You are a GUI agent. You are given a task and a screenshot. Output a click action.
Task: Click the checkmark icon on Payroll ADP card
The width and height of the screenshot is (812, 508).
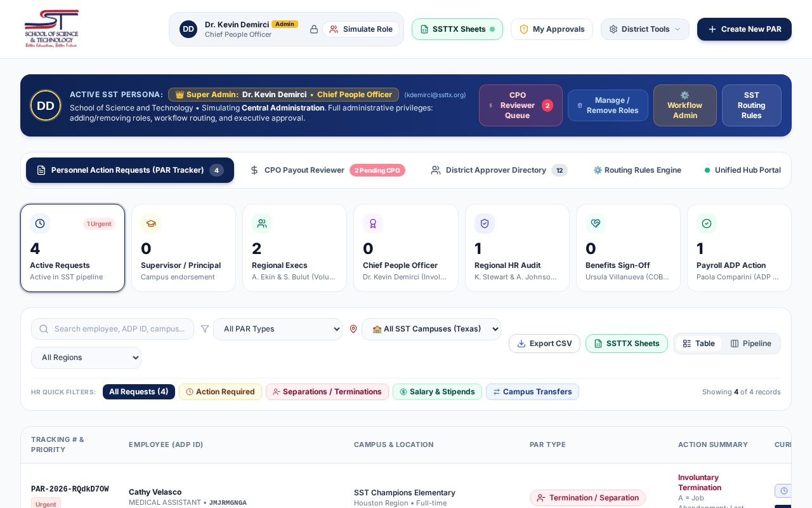(707, 224)
